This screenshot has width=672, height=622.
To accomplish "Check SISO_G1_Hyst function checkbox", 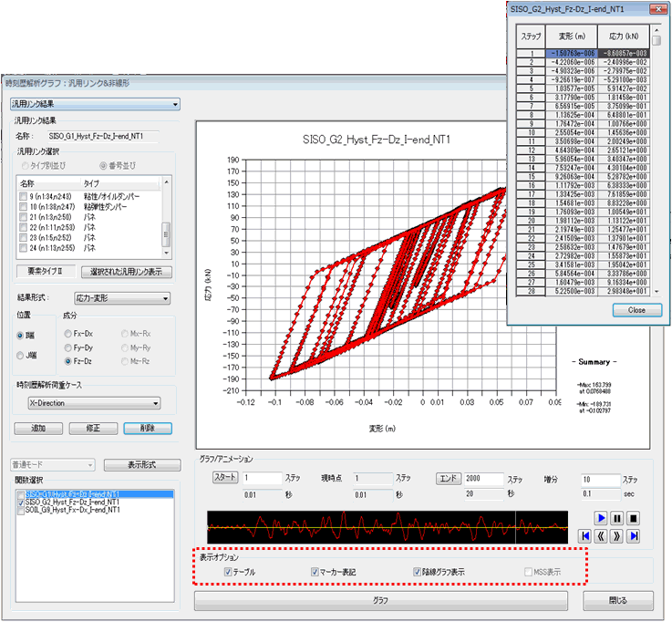I will pos(21,494).
